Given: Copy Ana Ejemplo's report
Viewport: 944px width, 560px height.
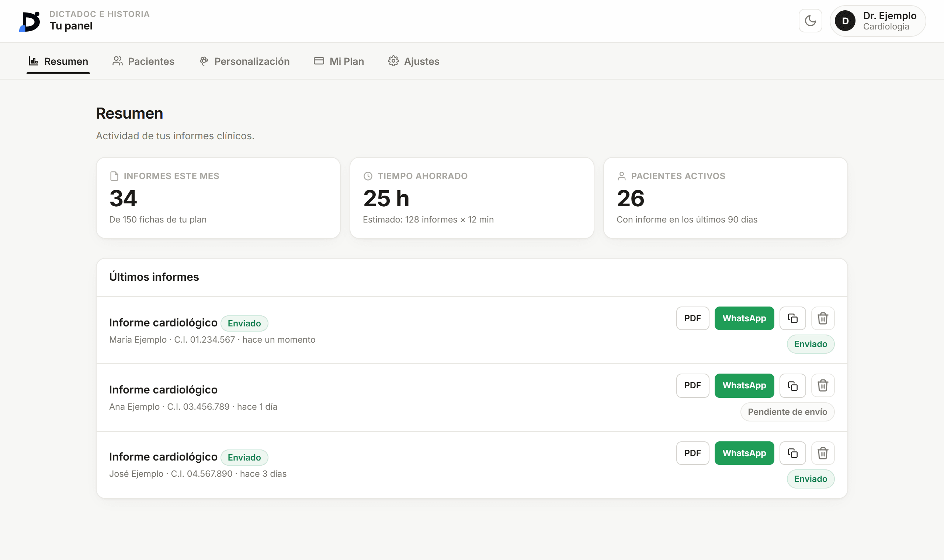Looking at the screenshot, I should click(x=792, y=385).
